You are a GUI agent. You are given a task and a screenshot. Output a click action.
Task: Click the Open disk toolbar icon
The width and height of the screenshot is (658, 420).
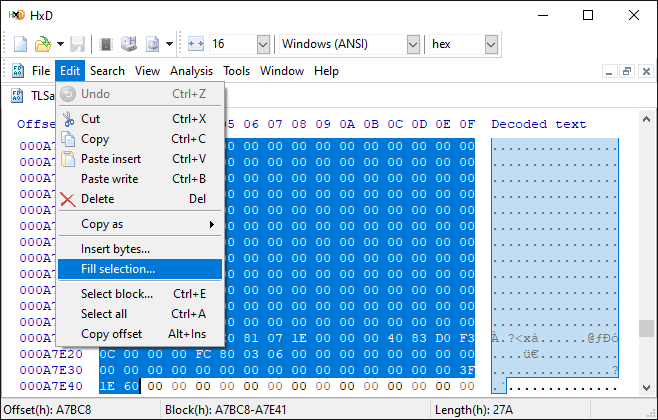(x=129, y=44)
